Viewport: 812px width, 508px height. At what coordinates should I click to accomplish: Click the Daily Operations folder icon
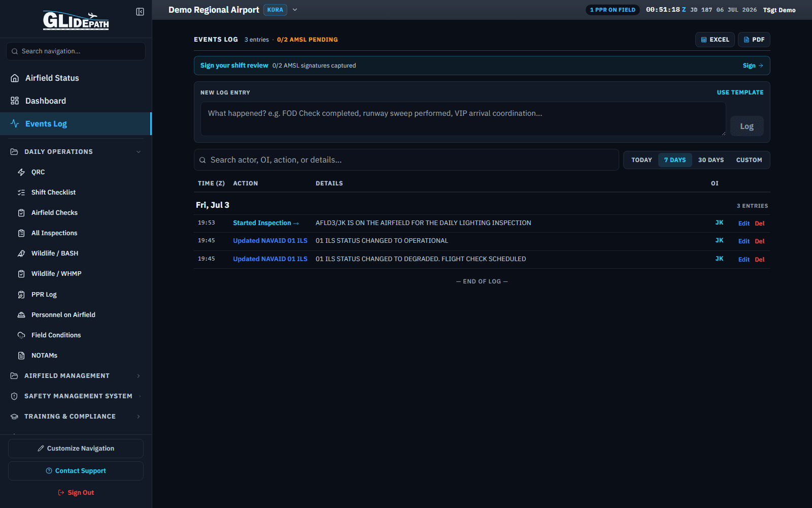click(14, 152)
